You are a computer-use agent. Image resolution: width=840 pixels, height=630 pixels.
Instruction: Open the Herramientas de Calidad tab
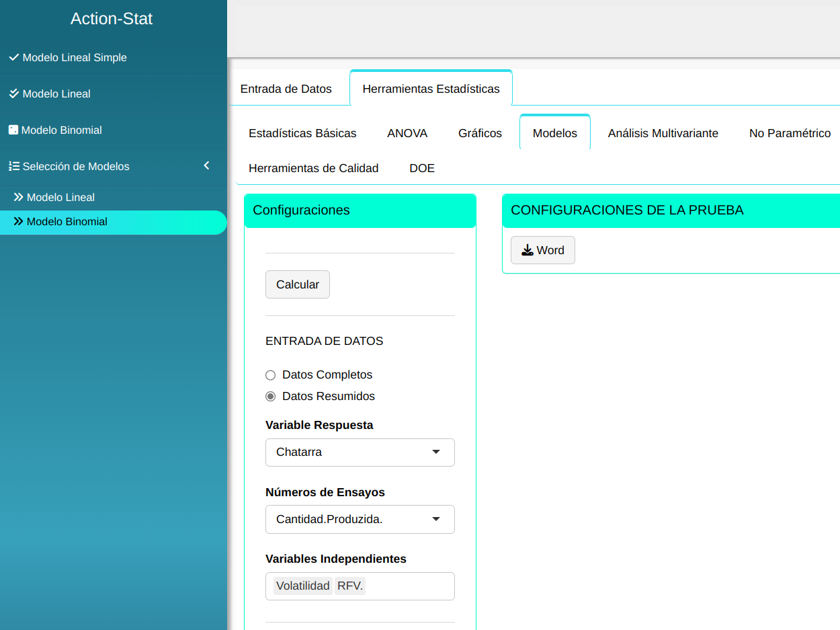click(x=313, y=168)
